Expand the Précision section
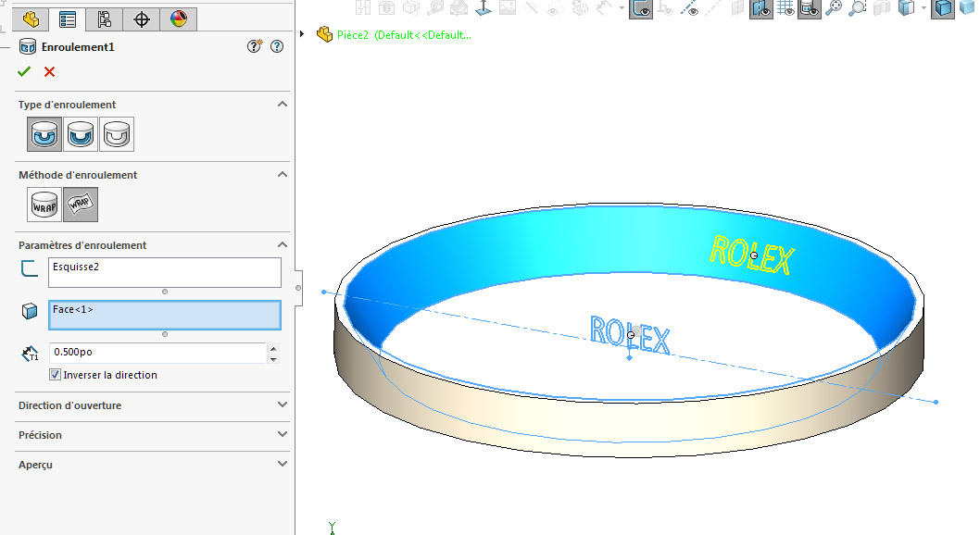This screenshot has height=535, width=980. point(283,434)
